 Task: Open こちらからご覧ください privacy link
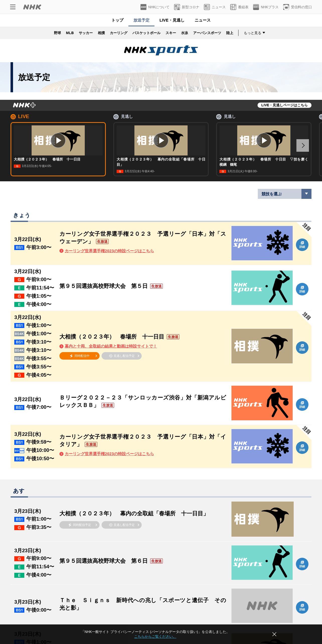coord(155,636)
